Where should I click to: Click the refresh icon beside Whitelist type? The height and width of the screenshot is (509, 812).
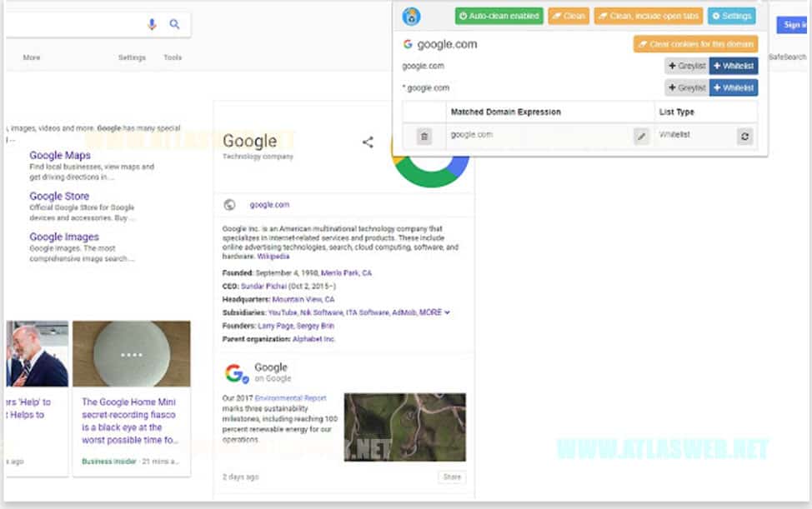tap(744, 137)
